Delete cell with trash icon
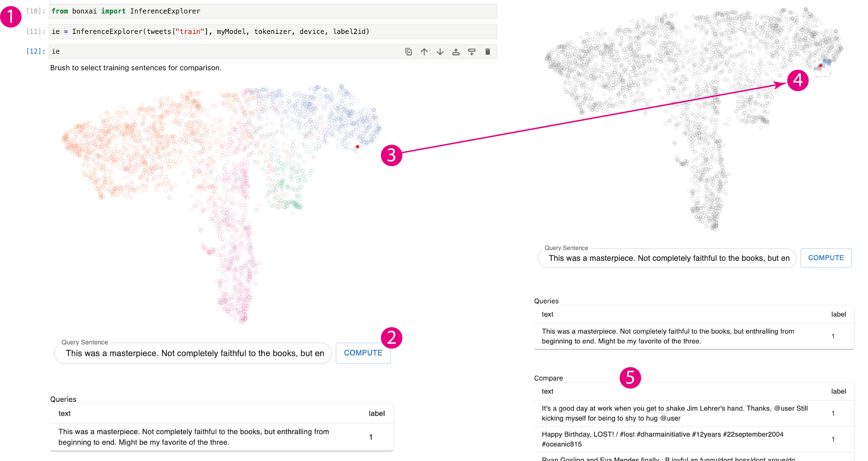Viewport: 868px width, 461px height. 487,52
